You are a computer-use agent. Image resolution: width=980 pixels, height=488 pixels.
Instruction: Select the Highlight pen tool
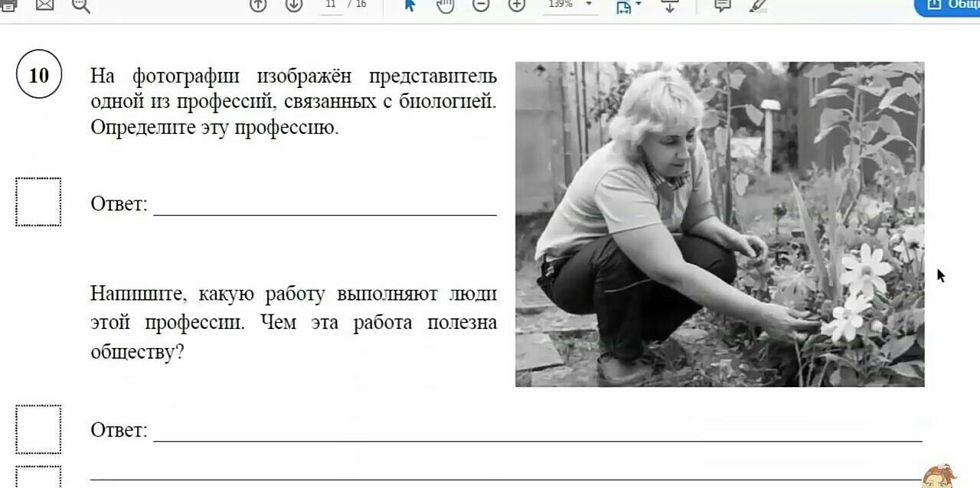pyautogui.click(x=759, y=5)
